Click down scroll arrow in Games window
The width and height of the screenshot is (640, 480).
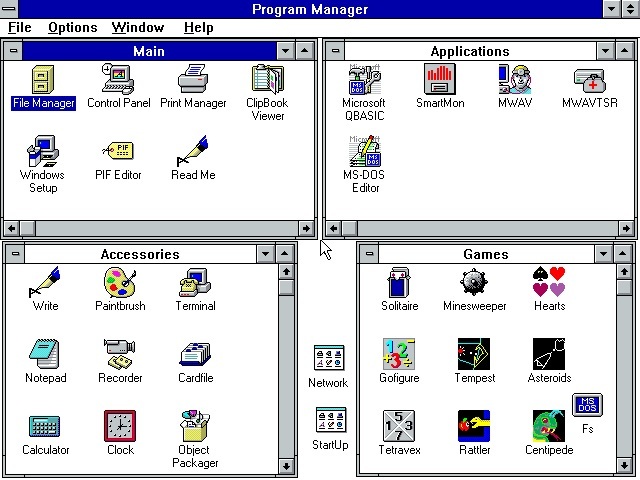click(x=624, y=465)
